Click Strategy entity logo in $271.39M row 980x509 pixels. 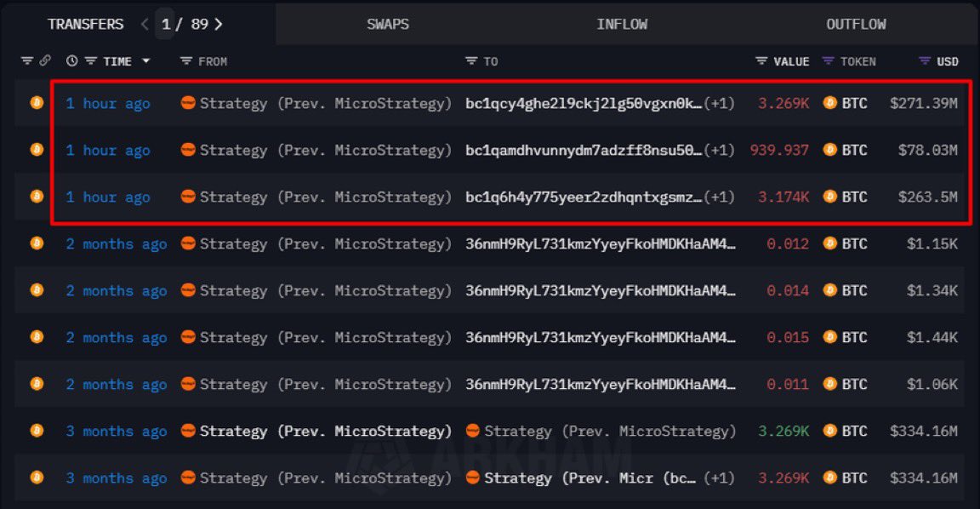point(188,102)
